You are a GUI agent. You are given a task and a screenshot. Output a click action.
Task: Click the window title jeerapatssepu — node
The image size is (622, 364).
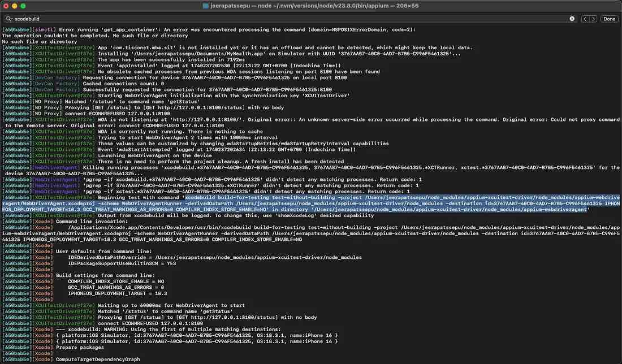[314, 6]
